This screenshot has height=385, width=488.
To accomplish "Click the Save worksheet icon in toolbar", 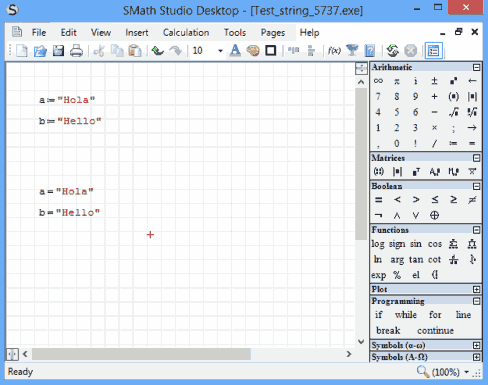I will tap(58, 51).
